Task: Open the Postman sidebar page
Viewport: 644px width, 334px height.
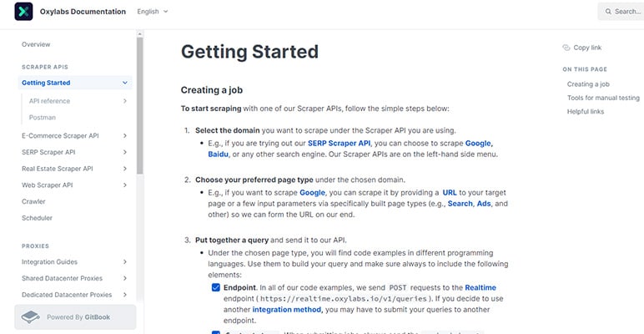Action: [43, 118]
